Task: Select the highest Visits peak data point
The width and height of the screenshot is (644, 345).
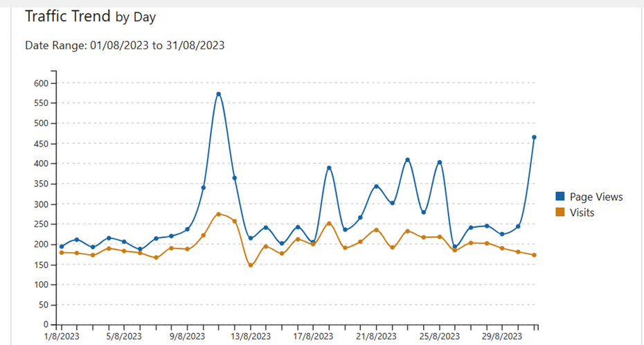Action: (x=219, y=214)
